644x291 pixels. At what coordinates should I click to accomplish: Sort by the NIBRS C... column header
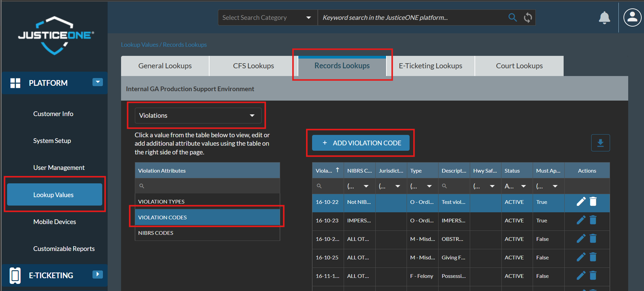359,171
